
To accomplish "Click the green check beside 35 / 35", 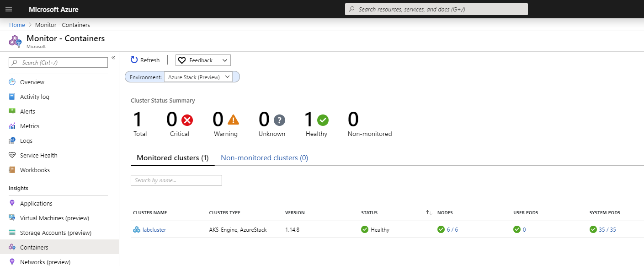I will tap(593, 229).
